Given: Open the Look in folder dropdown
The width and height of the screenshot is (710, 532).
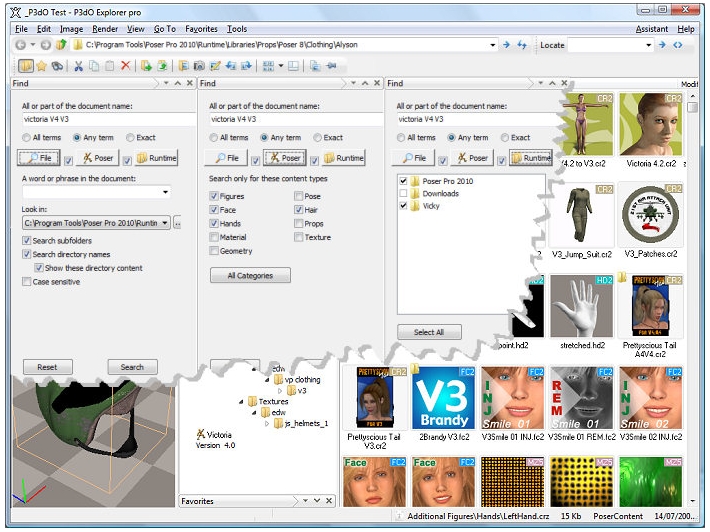Looking at the screenshot, I should (165, 223).
